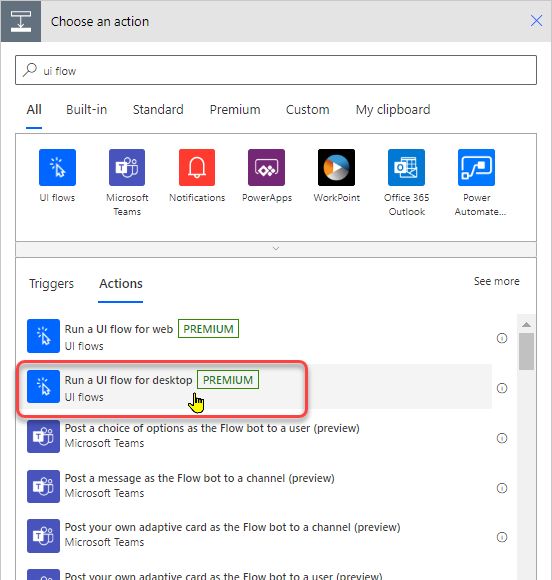Viewport: 552px width, 580px height.
Task: Open the Office 365 Outlook connector
Action: 406,168
